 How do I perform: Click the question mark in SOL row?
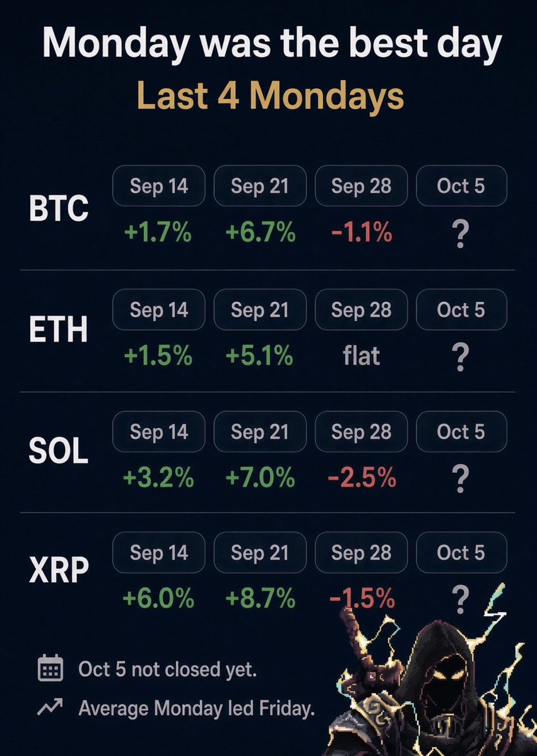(461, 479)
